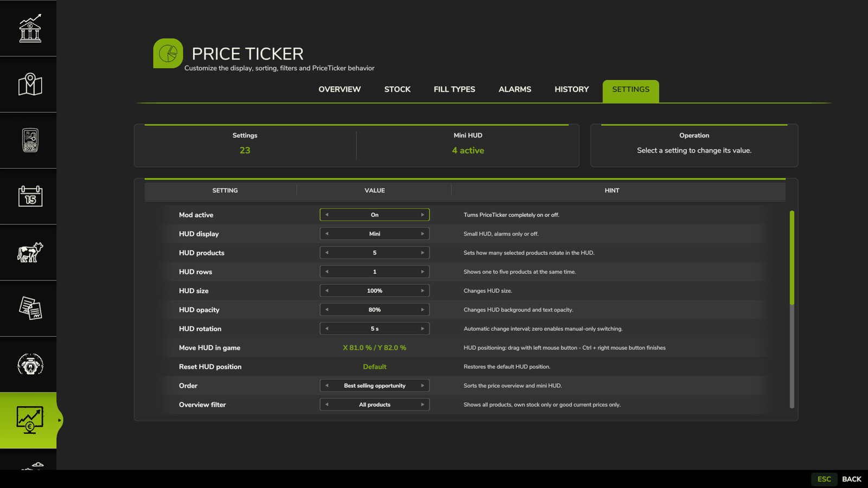Open the Fill Types tab
868x488 pixels.
(455, 89)
